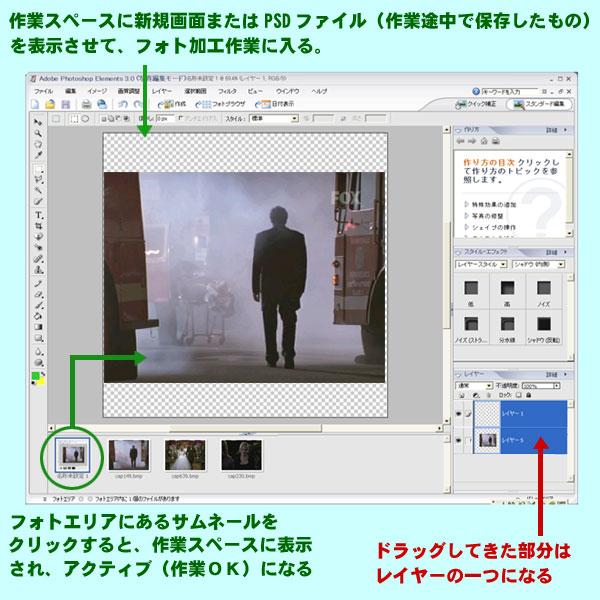Click the シェイプの操作 topic link
The height and width of the screenshot is (600, 600).
(x=494, y=227)
